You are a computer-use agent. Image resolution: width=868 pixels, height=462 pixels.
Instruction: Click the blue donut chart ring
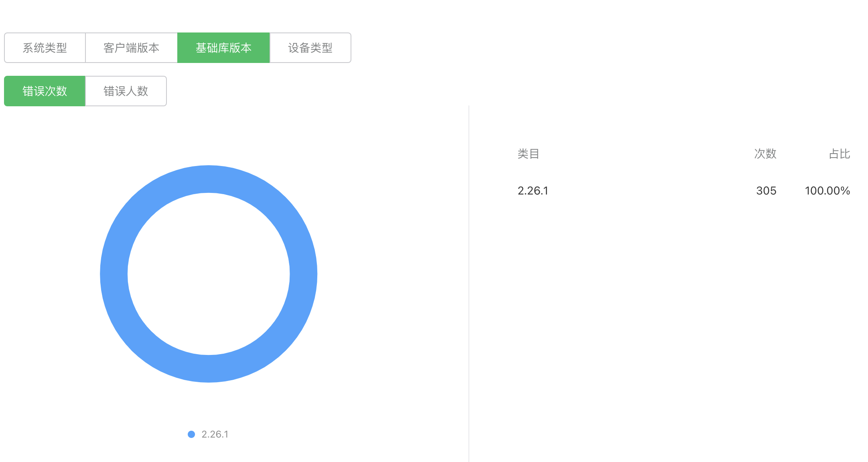(x=114, y=274)
